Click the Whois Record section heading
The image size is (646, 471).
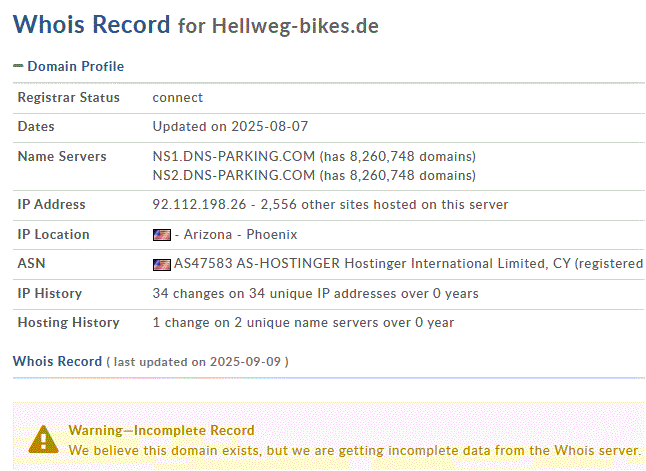point(57,361)
